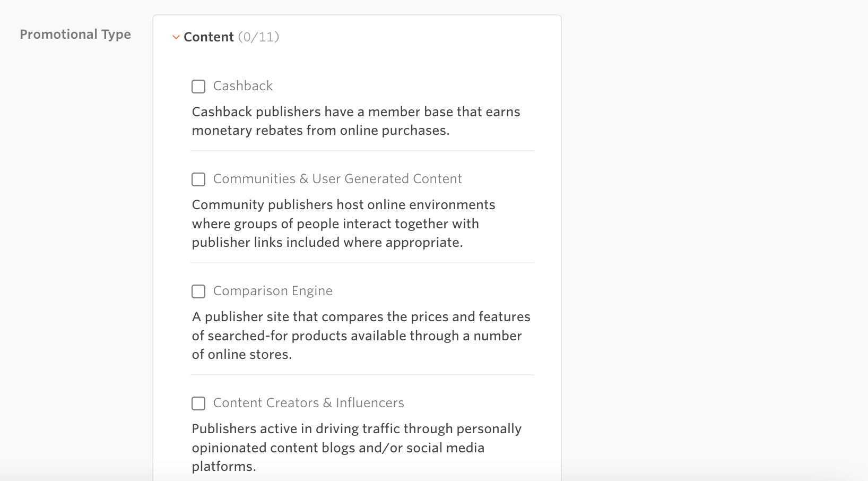The image size is (868, 481).
Task: Click the divider above Content Creators option
Action: pyautogui.click(x=362, y=375)
